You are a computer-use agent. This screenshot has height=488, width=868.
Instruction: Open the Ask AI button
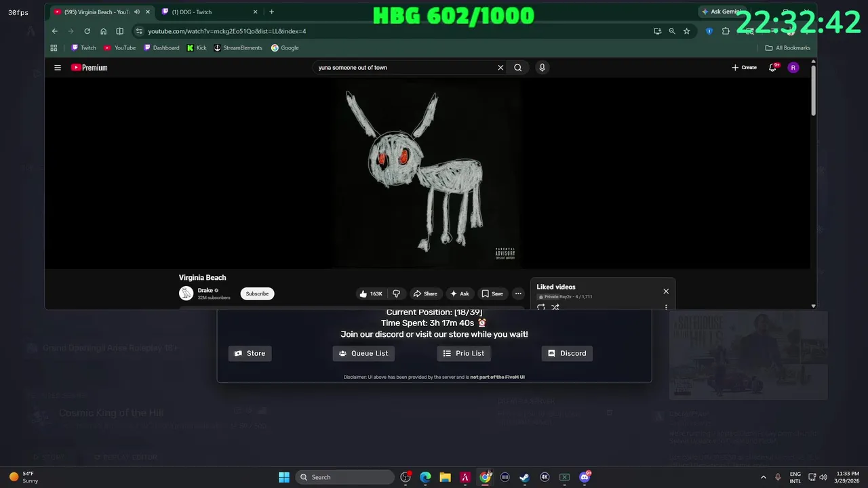tap(459, 293)
